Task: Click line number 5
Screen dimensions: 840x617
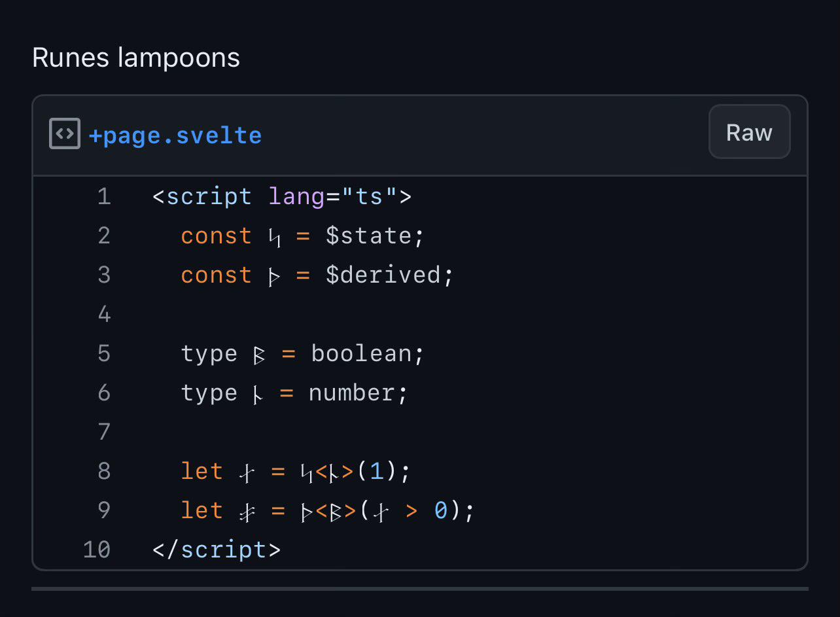Action: point(104,353)
